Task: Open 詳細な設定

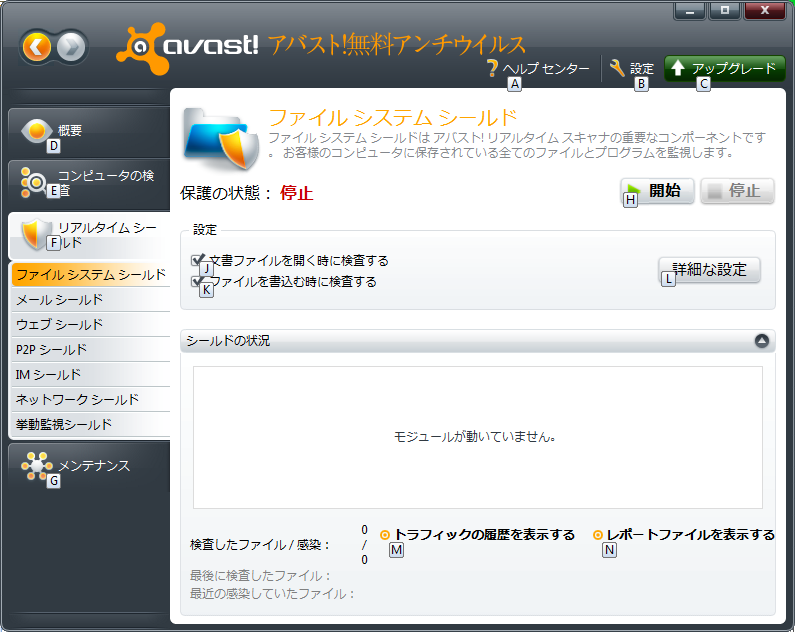Action: coord(709,270)
